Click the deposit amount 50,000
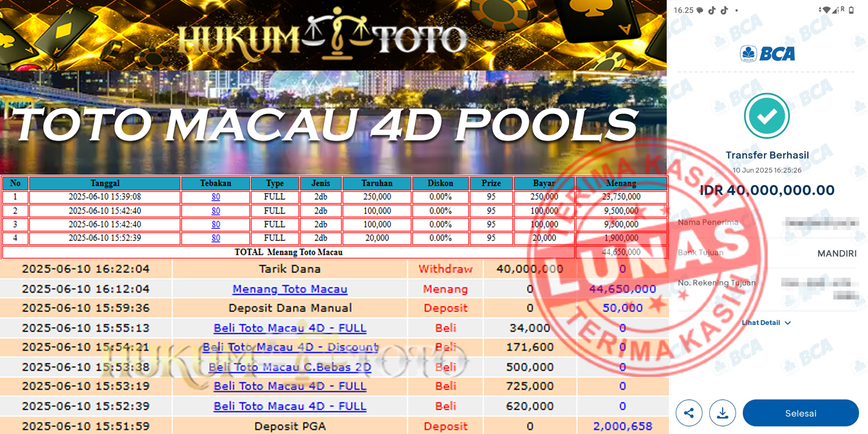Image resolution: width=868 pixels, height=434 pixels. [623, 308]
